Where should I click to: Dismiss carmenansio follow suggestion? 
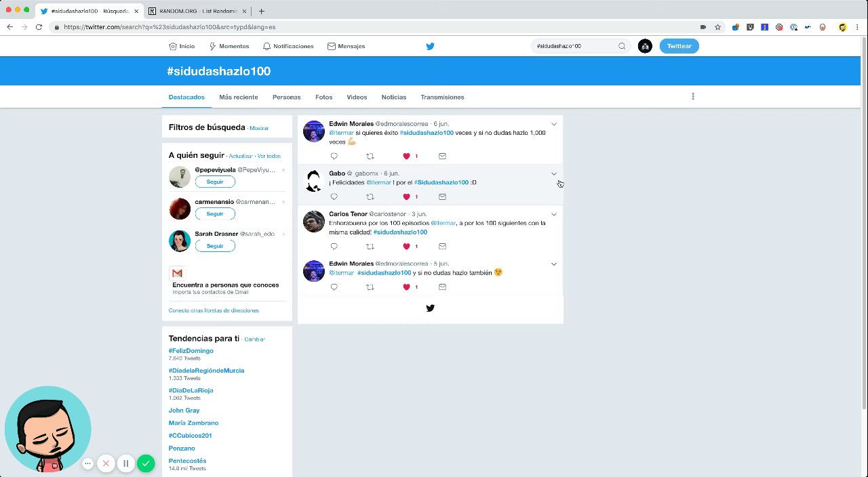283,202
